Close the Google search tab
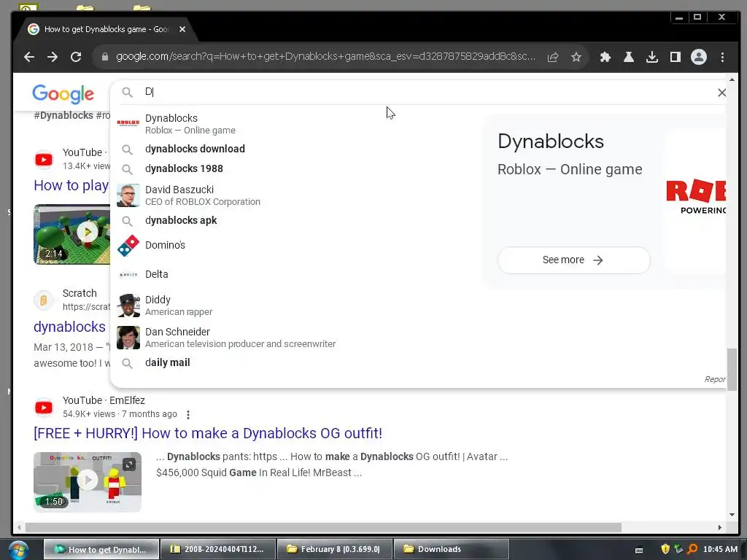 pos(182,29)
